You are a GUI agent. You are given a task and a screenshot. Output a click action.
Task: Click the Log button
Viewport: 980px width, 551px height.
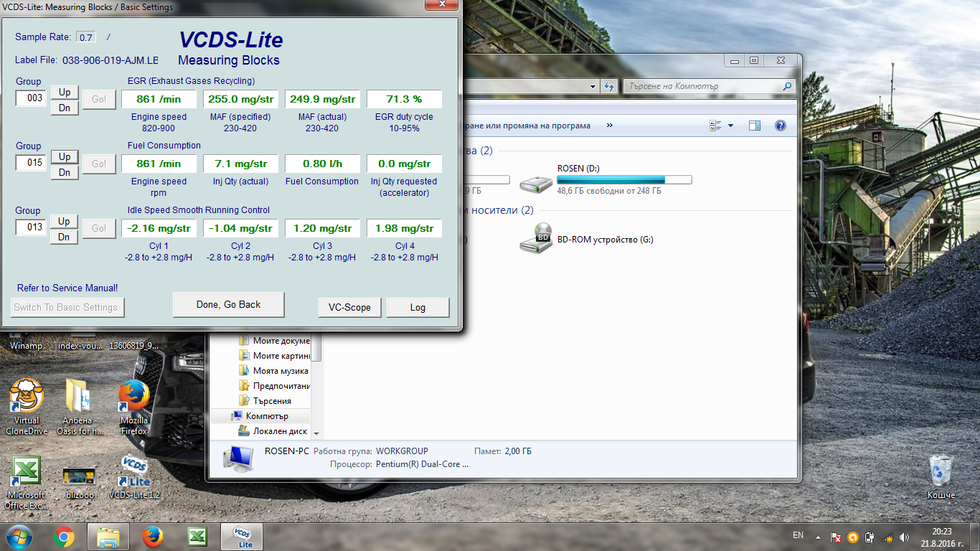click(418, 307)
